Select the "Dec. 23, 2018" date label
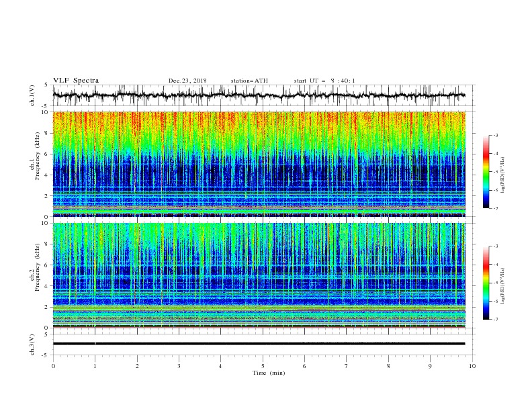The width and height of the screenshot is (532, 411). pos(187,81)
